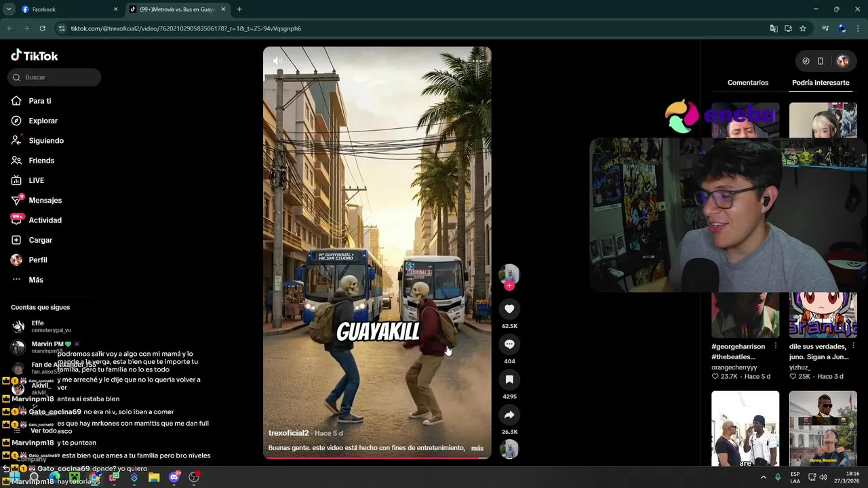Open the LIVE section
This screenshot has width=868, height=488.
pyautogui.click(x=36, y=180)
